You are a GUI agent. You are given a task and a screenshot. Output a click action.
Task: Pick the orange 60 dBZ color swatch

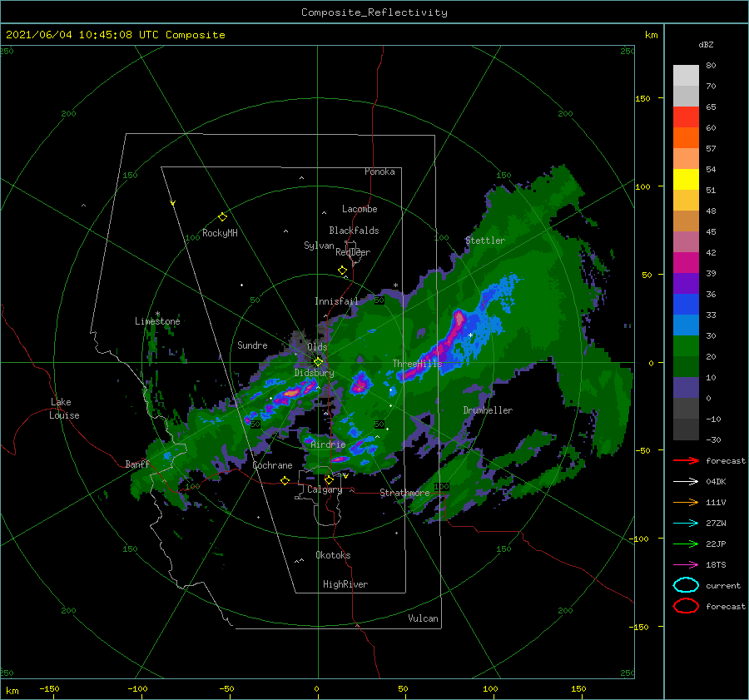(x=686, y=137)
